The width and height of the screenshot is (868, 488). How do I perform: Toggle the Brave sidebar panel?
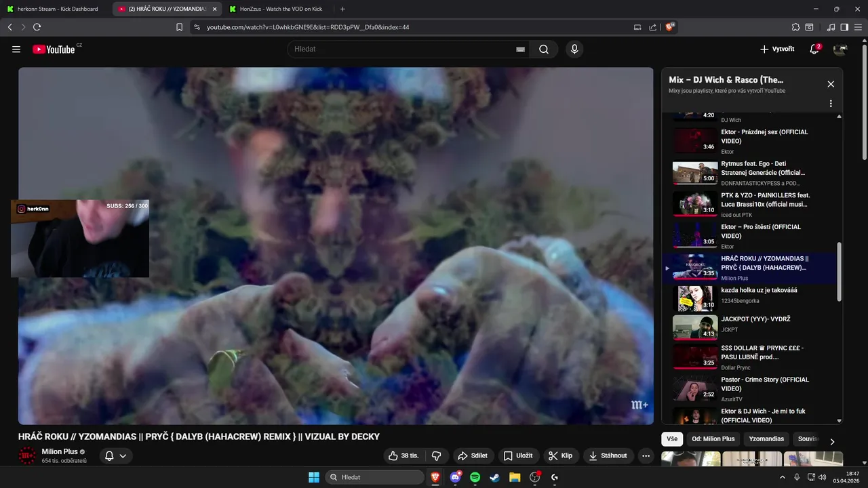844,27
